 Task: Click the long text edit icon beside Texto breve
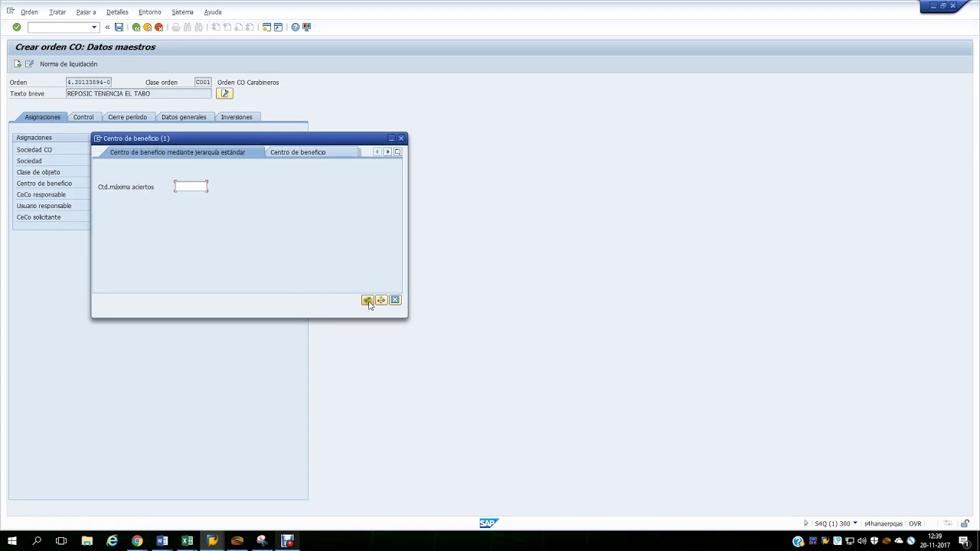[224, 93]
